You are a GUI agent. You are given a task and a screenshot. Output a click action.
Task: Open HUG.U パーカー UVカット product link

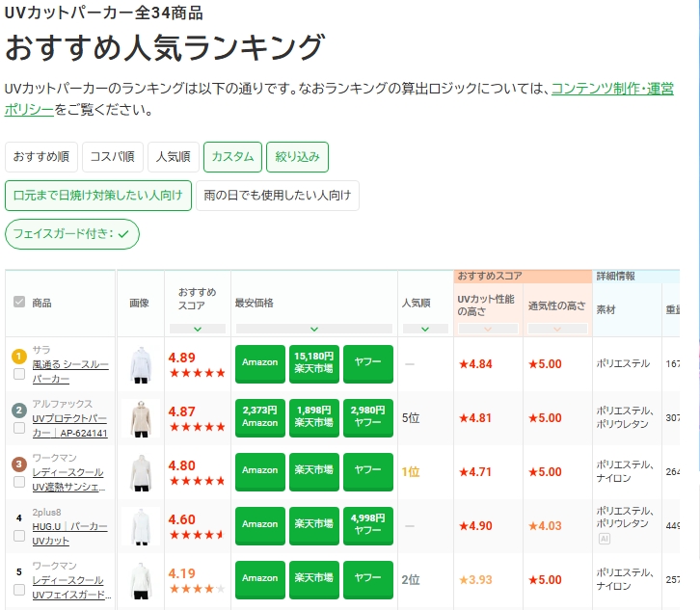pos(69,534)
